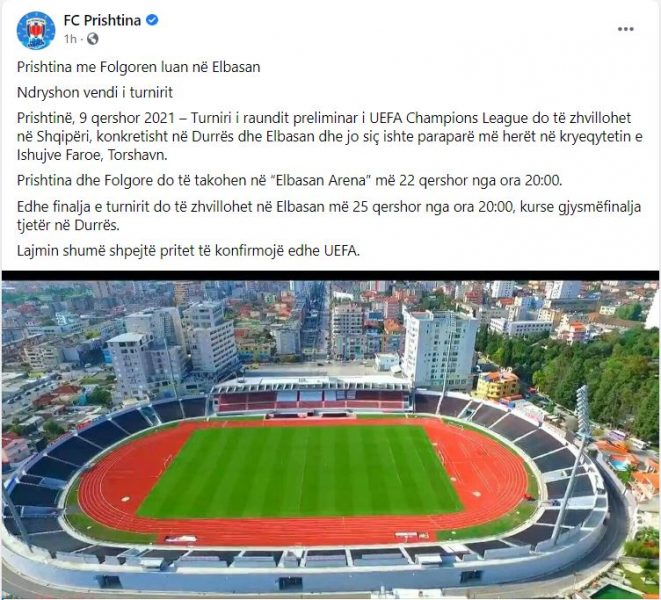Image resolution: width=661 pixels, height=600 pixels.
Task: Click the paragraph about the 25 qershor final
Action: pyautogui.click(x=329, y=216)
